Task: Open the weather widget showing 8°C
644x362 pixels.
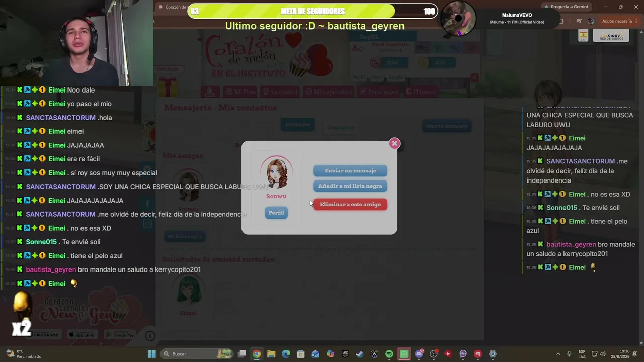Action: tap(23, 354)
